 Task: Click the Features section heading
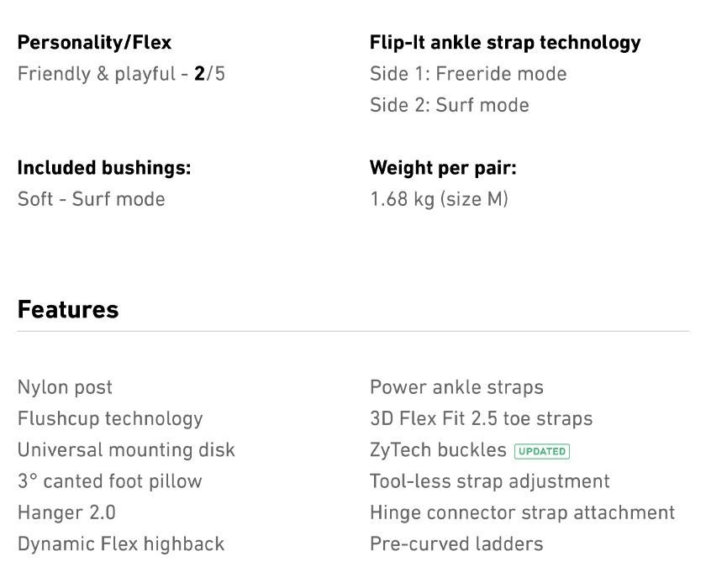tap(68, 309)
